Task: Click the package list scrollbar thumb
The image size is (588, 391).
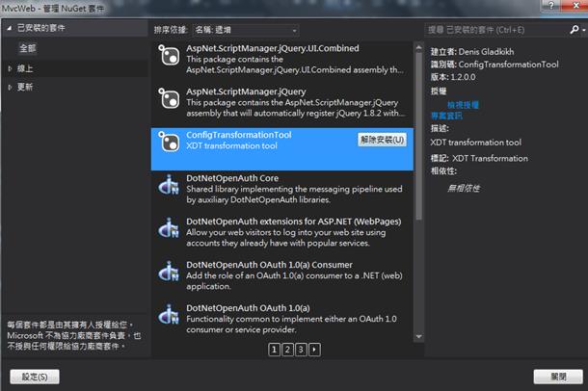Action: click(x=419, y=137)
